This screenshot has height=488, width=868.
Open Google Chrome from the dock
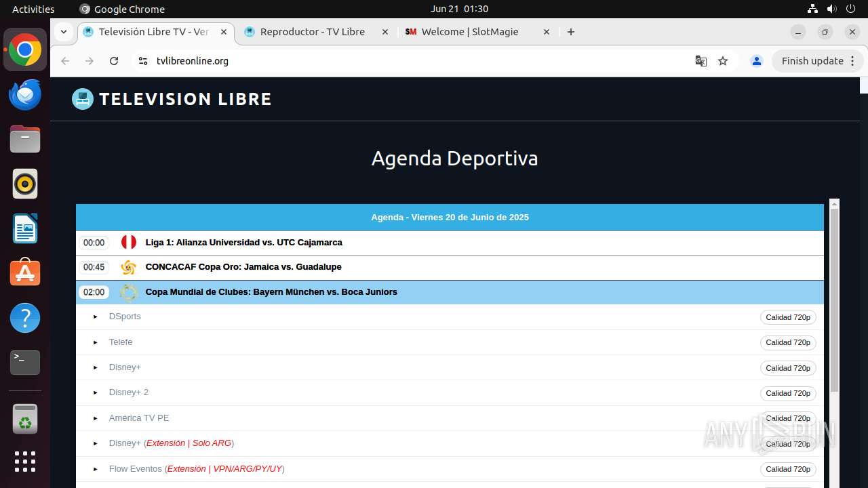coord(25,50)
